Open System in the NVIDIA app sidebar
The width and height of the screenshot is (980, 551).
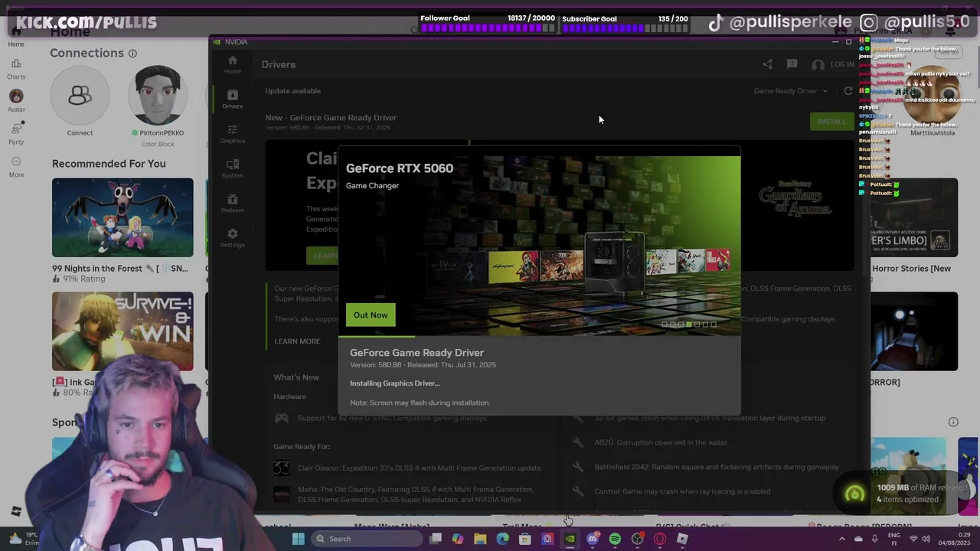click(x=232, y=169)
